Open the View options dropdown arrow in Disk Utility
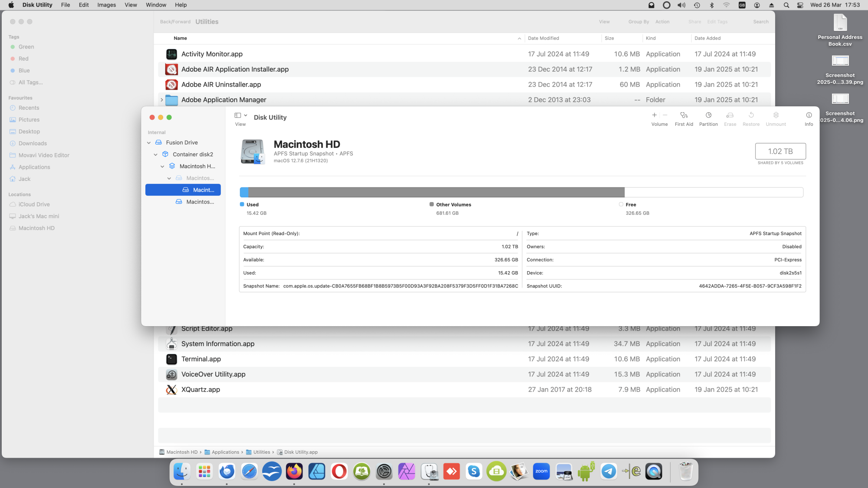This screenshot has width=868, height=488. [246, 115]
